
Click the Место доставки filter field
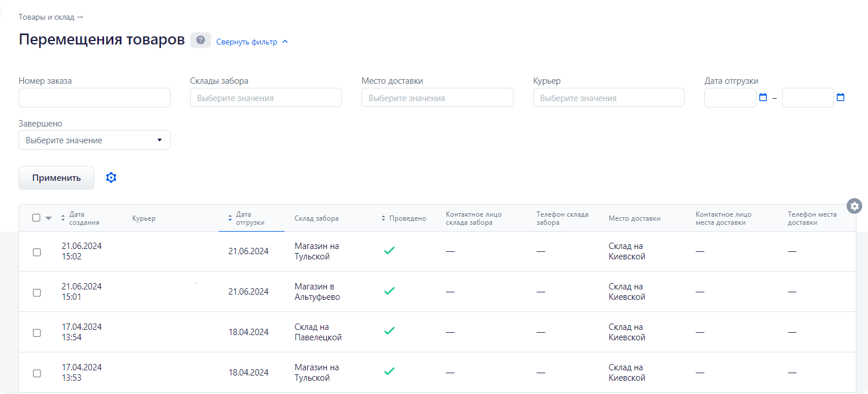(x=437, y=98)
